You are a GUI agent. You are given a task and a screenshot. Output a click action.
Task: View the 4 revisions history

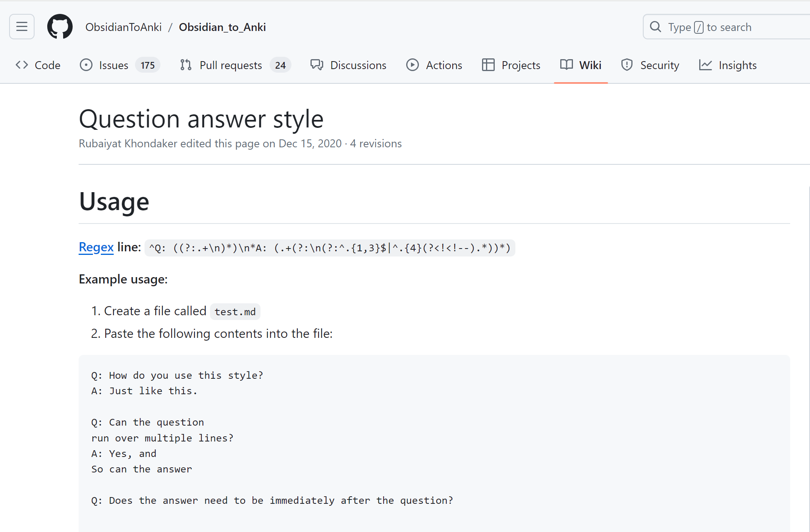[376, 143]
